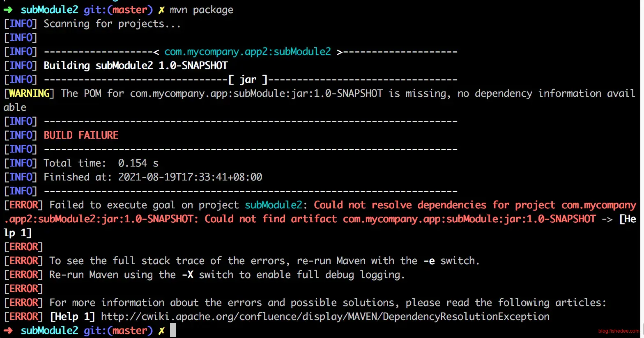
Task: Click the red BUILD FAILURE text
Action: 81,135
